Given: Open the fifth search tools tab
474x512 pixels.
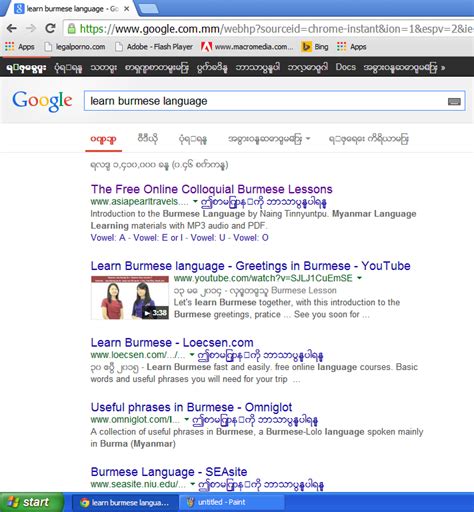Looking at the screenshot, I should [369, 138].
